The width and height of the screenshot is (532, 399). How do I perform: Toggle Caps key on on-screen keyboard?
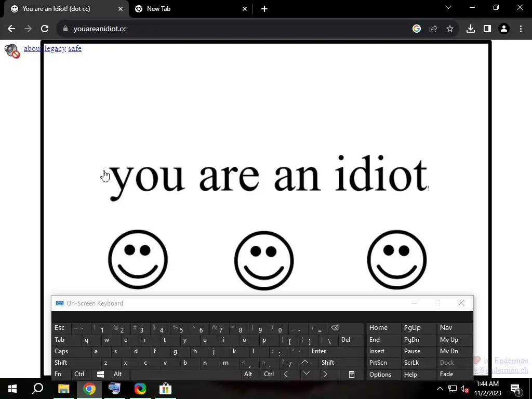click(72, 351)
